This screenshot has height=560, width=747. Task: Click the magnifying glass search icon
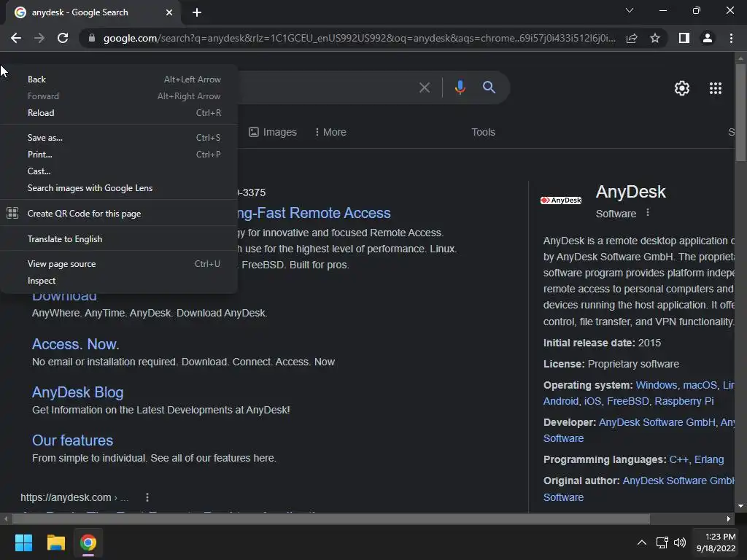click(x=489, y=87)
